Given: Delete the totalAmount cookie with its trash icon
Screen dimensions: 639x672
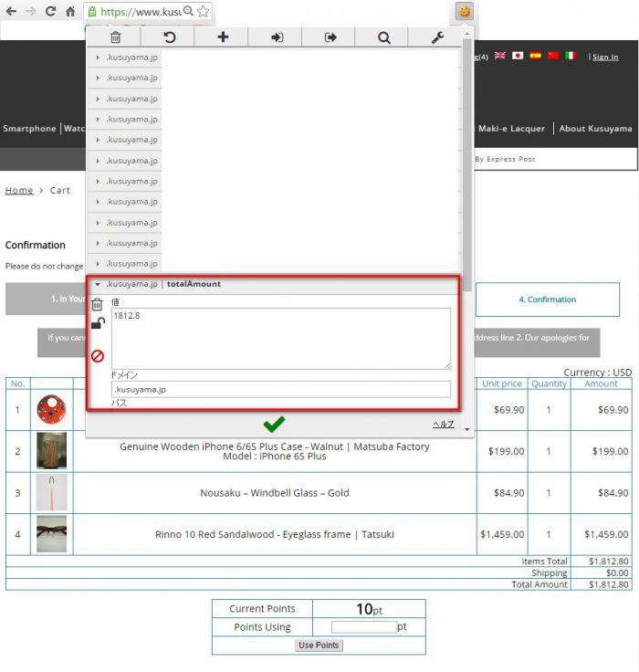Looking at the screenshot, I should 97,305.
